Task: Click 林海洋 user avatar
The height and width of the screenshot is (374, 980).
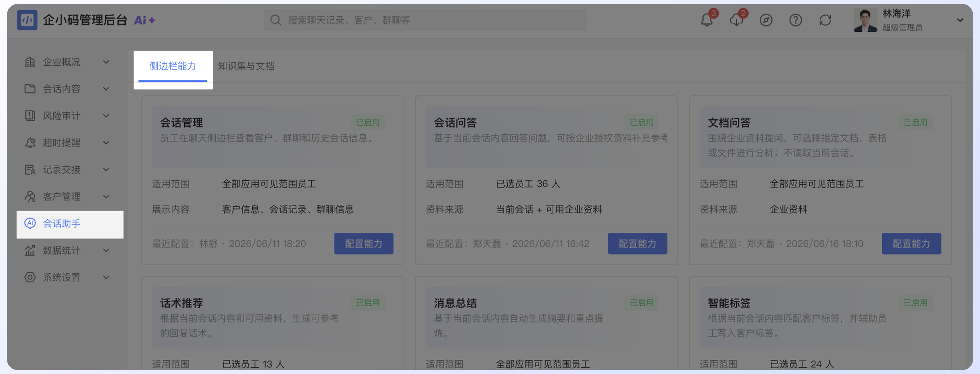Action: (x=865, y=20)
